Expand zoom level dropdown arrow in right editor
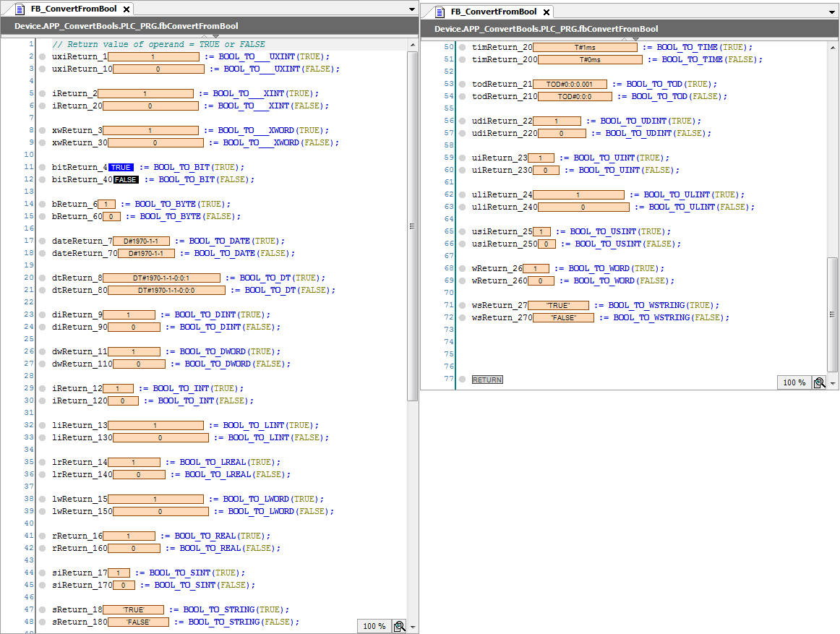Screen dimensions: 840x634 point(833,383)
